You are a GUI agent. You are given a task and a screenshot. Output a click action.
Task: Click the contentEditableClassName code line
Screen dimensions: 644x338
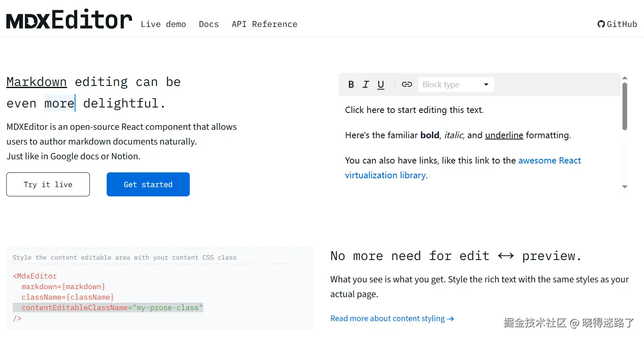[x=108, y=308]
